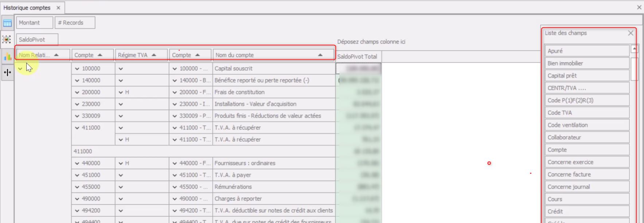The width and height of the screenshot is (644, 223).
Task: Select the Concerne exercice field
Action: coord(587,162)
